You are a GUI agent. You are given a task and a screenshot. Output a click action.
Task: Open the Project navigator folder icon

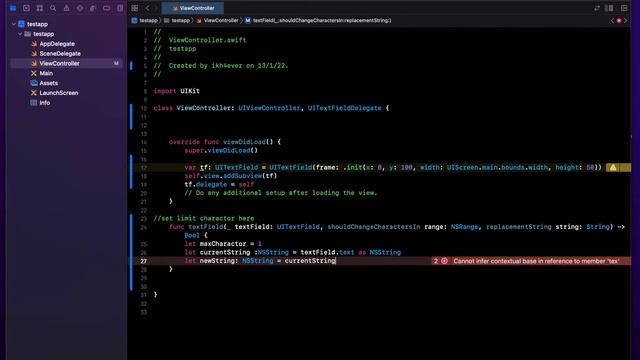click(x=13, y=8)
